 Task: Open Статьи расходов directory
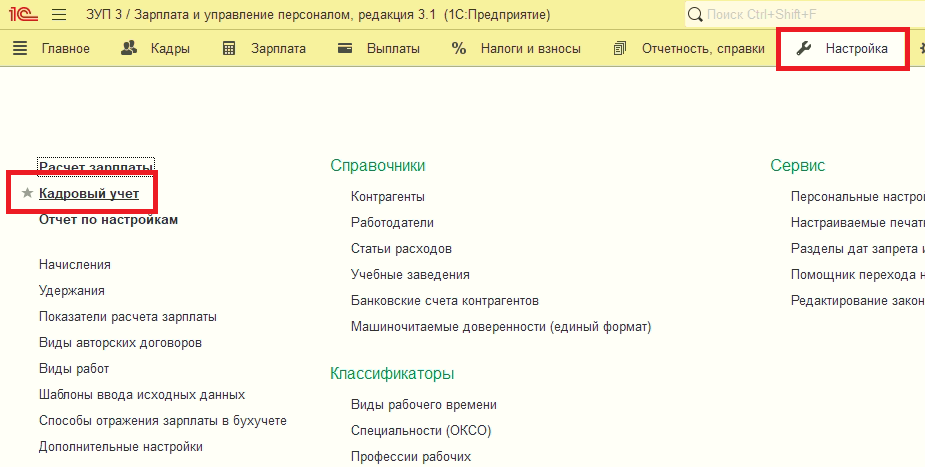[x=401, y=248]
